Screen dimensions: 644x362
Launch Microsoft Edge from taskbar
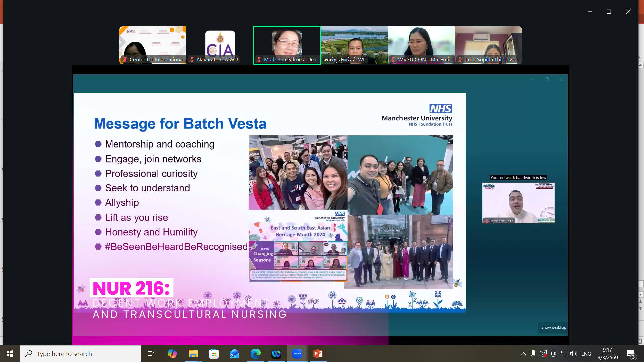coord(255,354)
